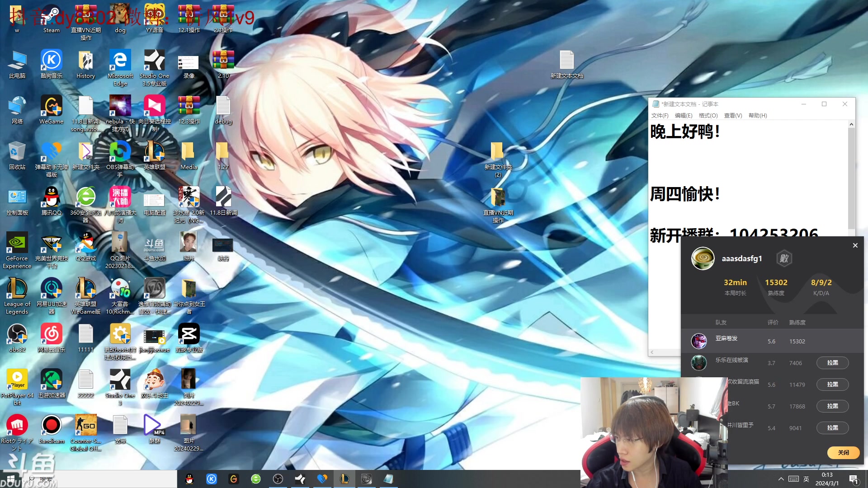This screenshot has height=488, width=868.
Task: Click the yellow 关闭 button
Action: point(843,452)
